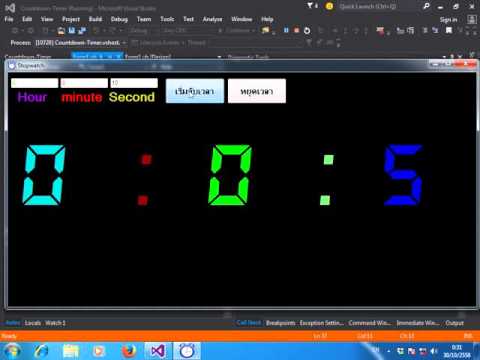The image size is (480, 360).
Task: Click the Pause (Break All) debug icon
Action: pos(286,30)
